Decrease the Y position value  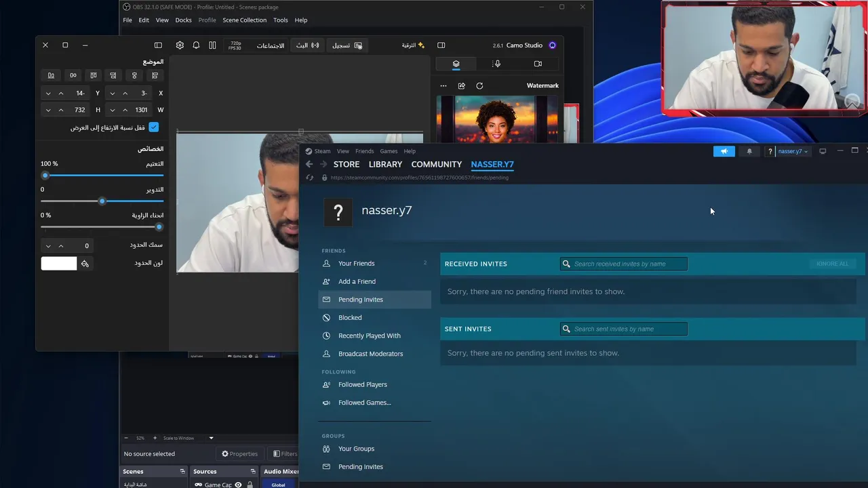pos(48,94)
